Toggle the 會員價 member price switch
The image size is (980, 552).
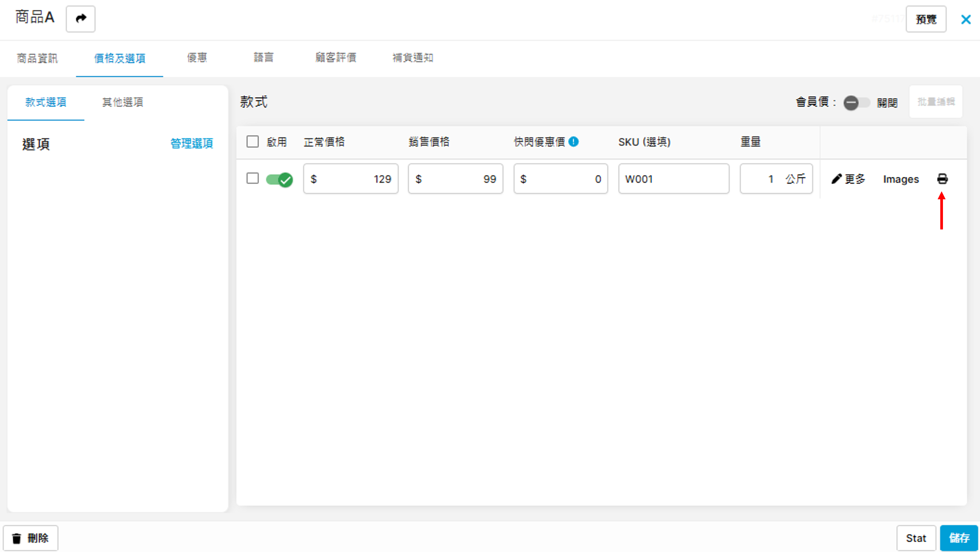(856, 103)
